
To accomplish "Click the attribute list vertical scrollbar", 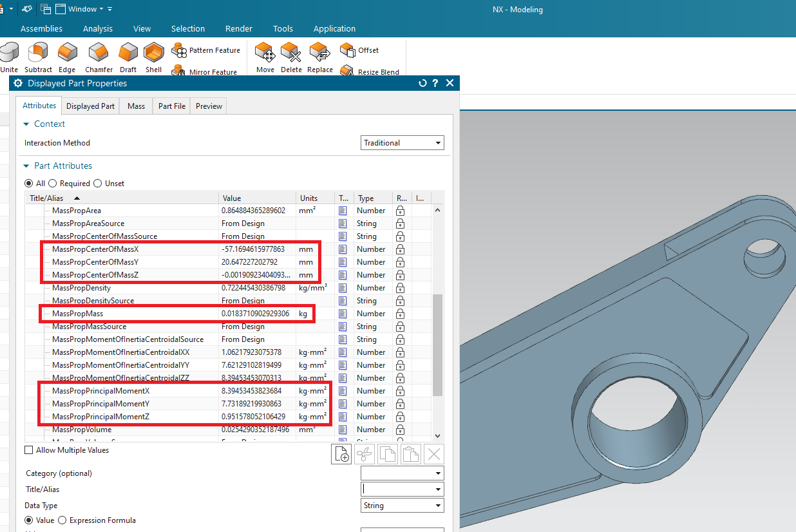I will coord(438,345).
